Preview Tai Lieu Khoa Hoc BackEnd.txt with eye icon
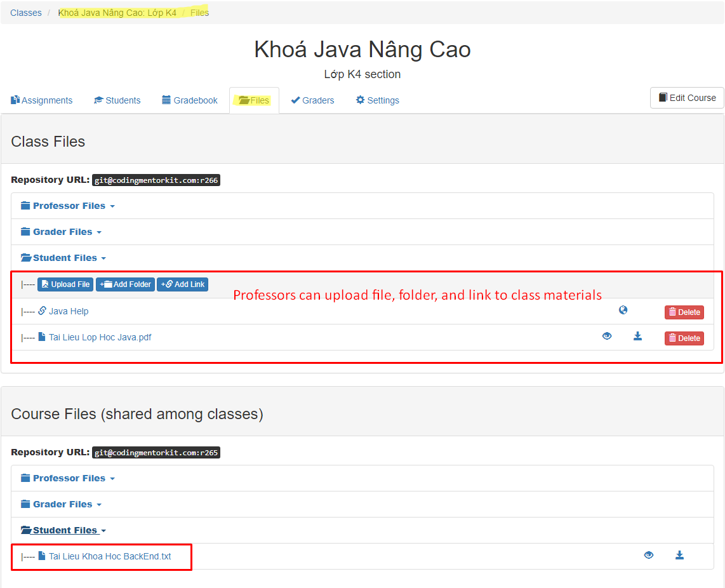Viewport: 725px width, 588px height. click(649, 555)
